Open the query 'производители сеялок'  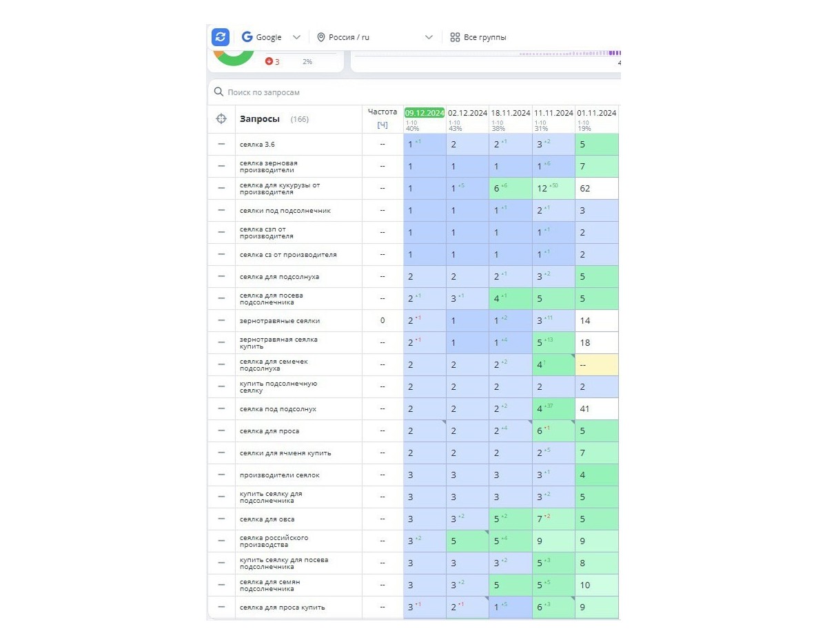(280, 475)
